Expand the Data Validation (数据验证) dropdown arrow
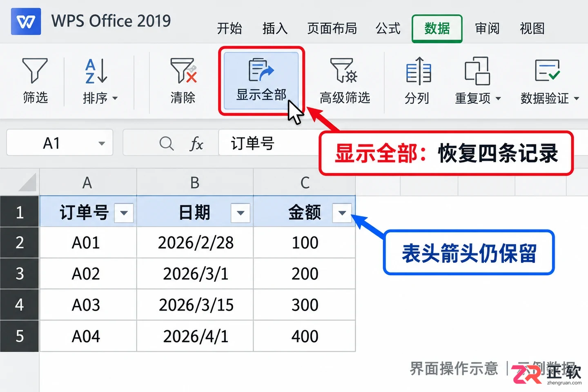 click(x=577, y=98)
